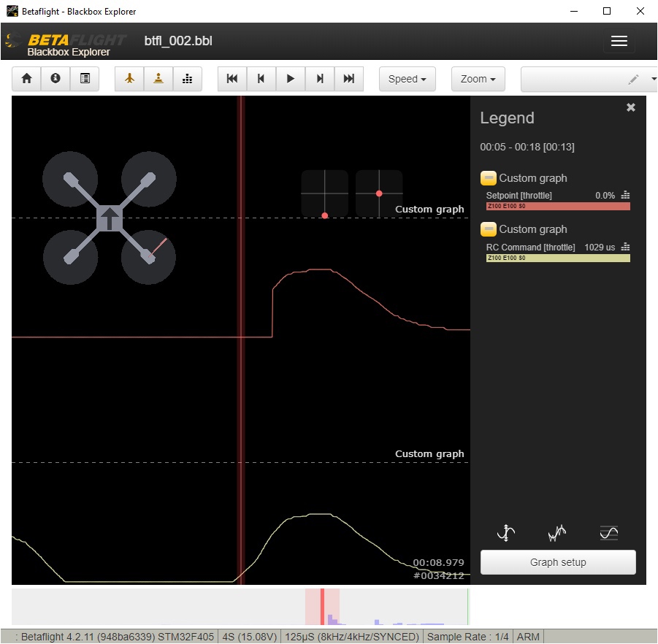Image resolution: width=658 pixels, height=644 pixels.
Task: Toggle the stick display icon
Action: pos(158,79)
